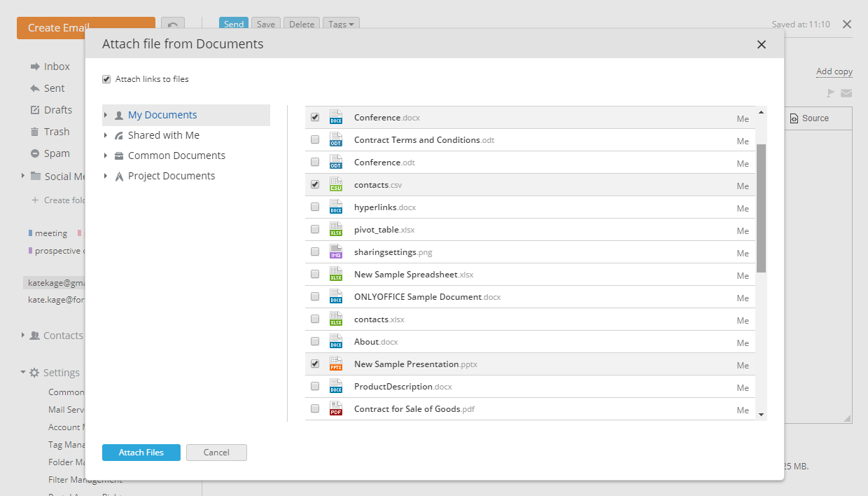Expand the My Documents tree arrow
This screenshot has width=868, height=496.
click(106, 115)
